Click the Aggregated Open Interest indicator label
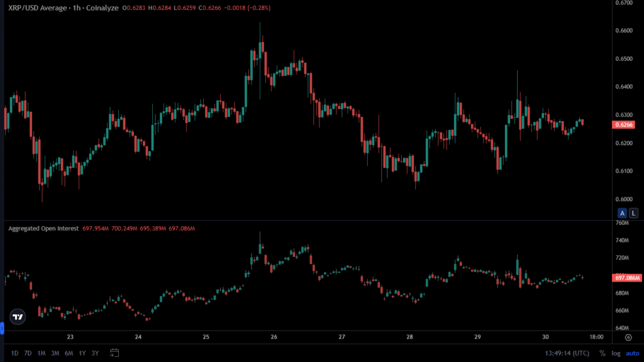Image resolution: width=644 pixels, height=362 pixels. [x=43, y=228]
